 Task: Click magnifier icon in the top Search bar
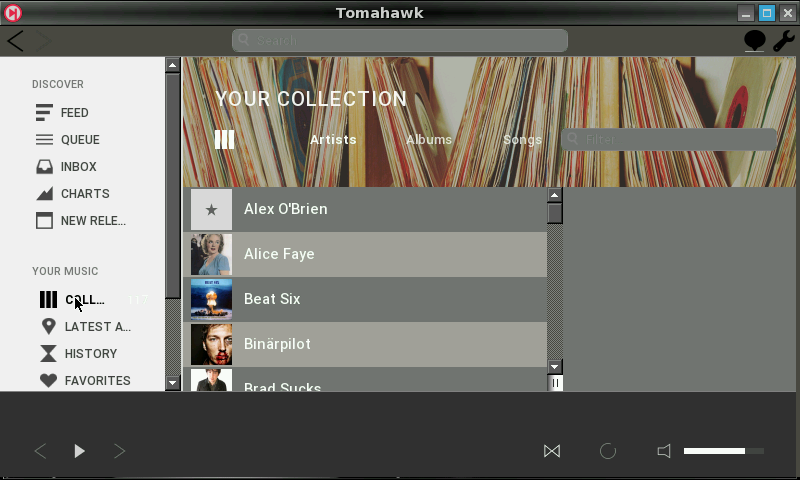click(x=243, y=40)
